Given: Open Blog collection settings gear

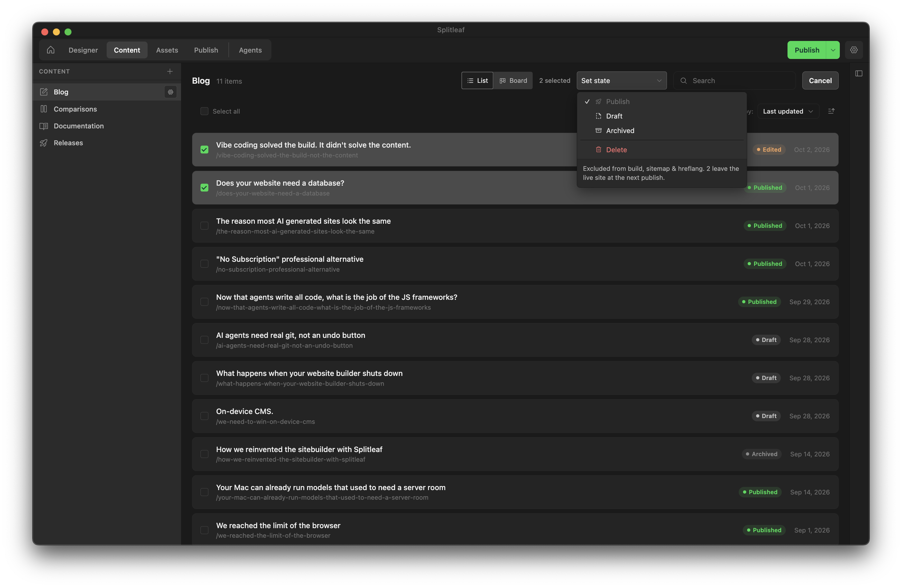Looking at the screenshot, I should pyautogui.click(x=171, y=92).
